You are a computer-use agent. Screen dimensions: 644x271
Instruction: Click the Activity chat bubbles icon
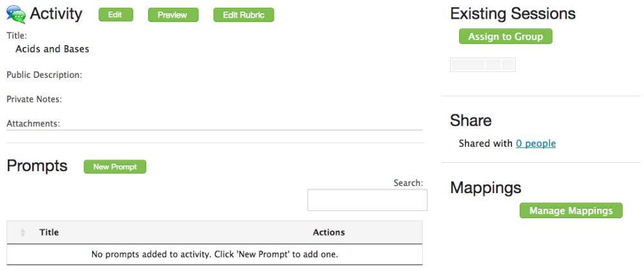pos(15,14)
